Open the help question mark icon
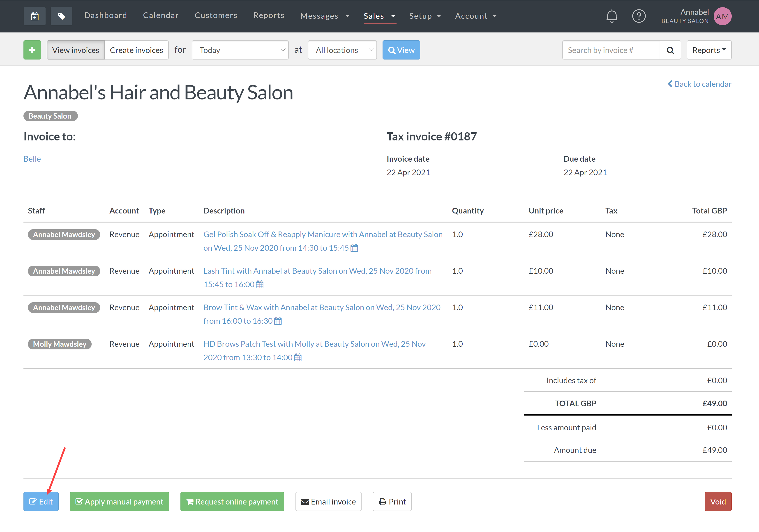The width and height of the screenshot is (759, 532). click(639, 16)
